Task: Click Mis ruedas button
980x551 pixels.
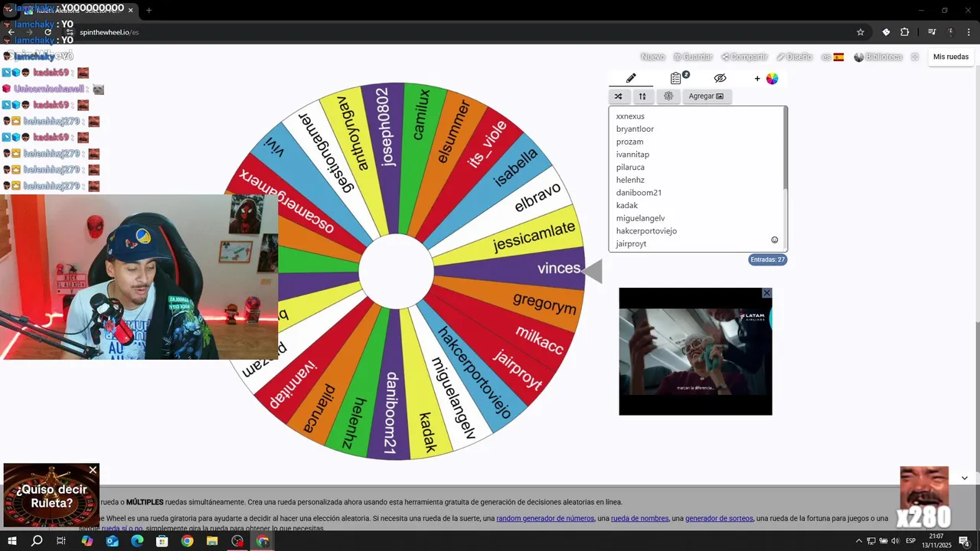Action: [x=951, y=57]
